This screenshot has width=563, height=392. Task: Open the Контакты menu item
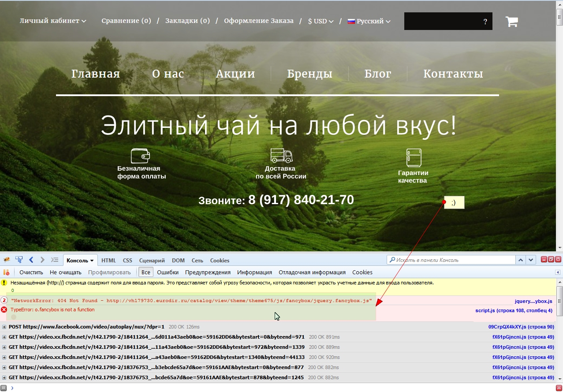[x=453, y=74]
